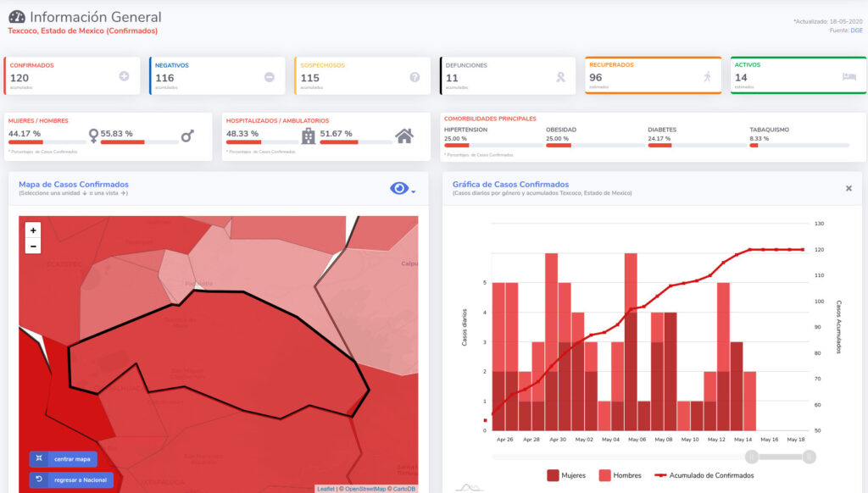Click the house icon for Ambulatorios
Screen dimensions: 868x493
point(404,136)
